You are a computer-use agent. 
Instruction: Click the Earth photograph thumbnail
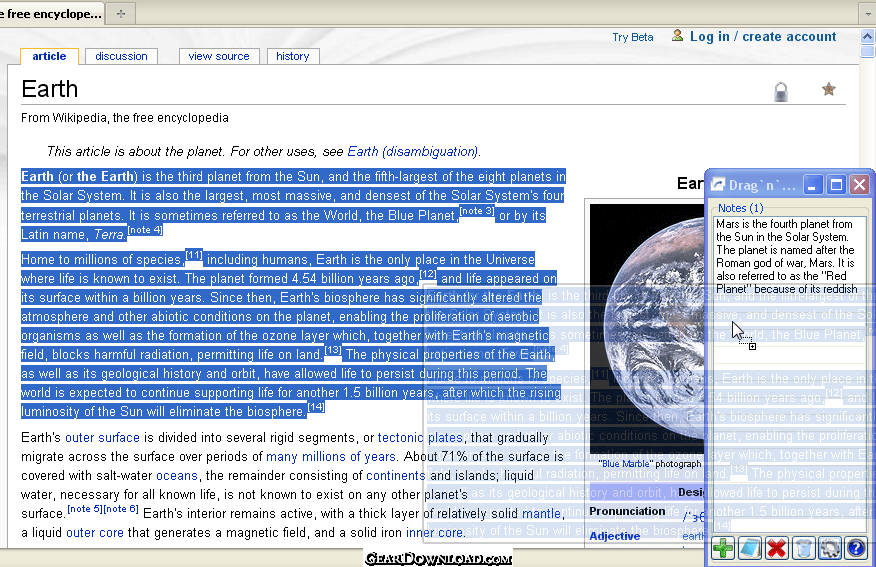tap(647, 330)
